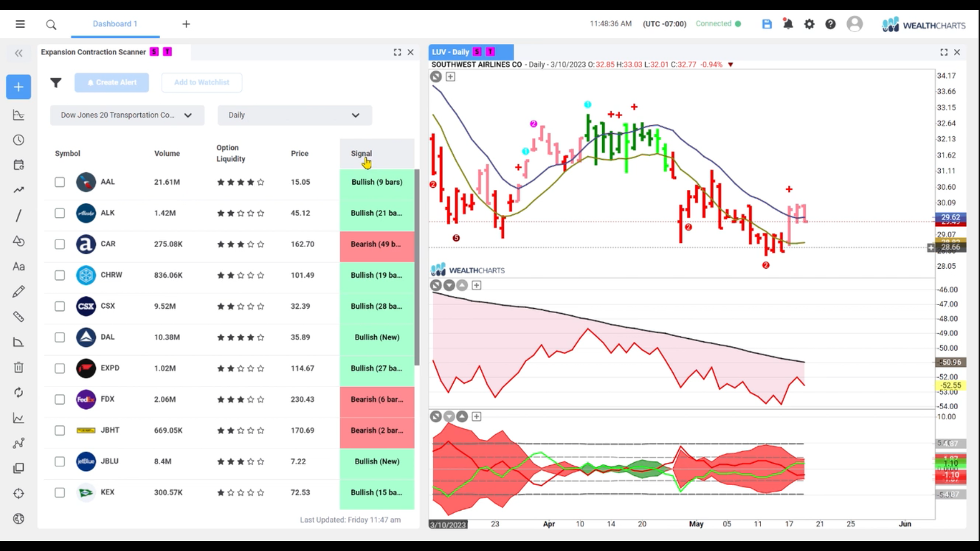Click the 3/10/2023 date marker
980x551 pixels.
pos(448,524)
